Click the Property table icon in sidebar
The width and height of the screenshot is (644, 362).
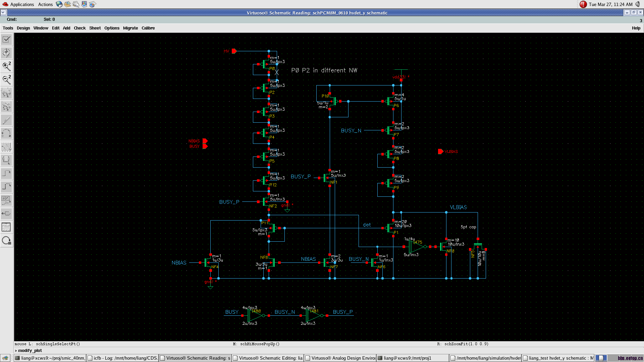[6, 227]
